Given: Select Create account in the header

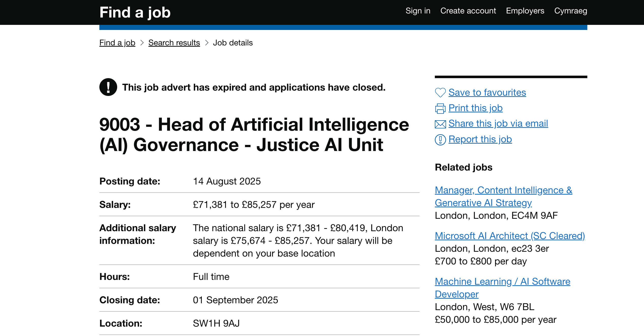Looking at the screenshot, I should pos(468,11).
